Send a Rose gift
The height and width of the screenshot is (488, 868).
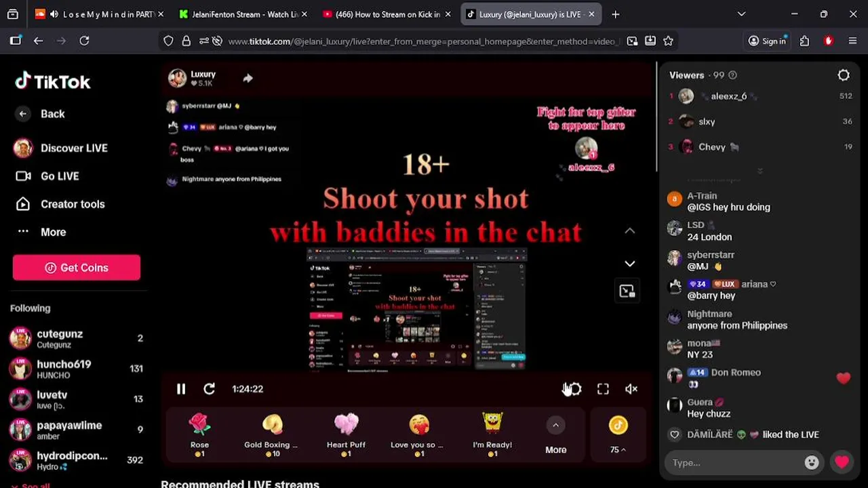199,436
